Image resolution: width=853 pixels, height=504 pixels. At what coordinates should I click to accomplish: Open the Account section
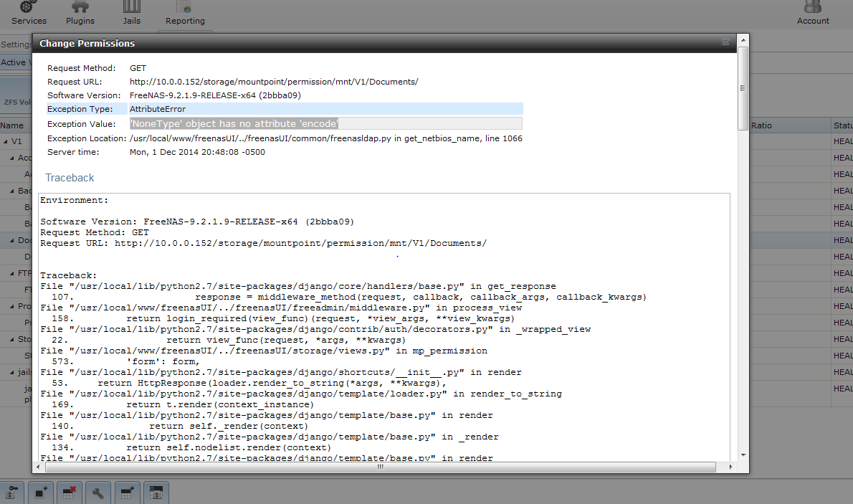pos(813,14)
